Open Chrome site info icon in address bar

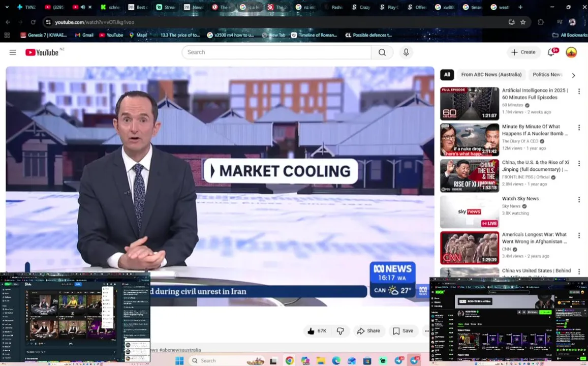coord(48,22)
